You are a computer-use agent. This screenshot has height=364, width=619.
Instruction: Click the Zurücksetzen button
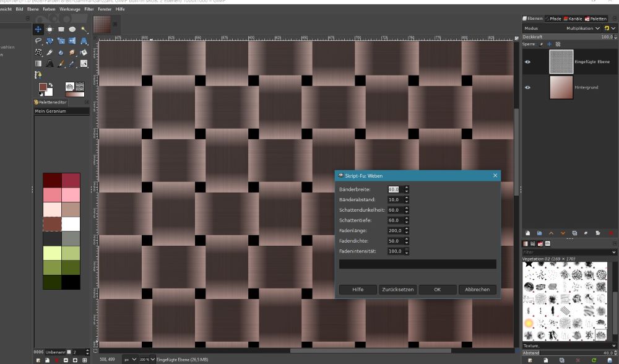pos(397,289)
